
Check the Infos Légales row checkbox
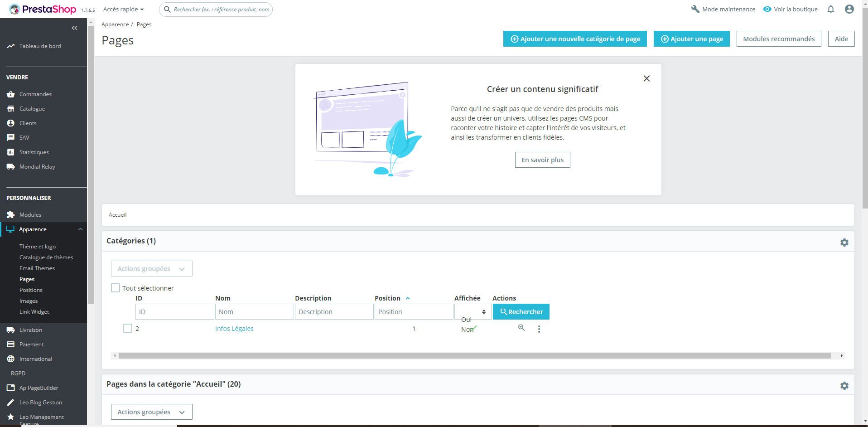pos(128,328)
